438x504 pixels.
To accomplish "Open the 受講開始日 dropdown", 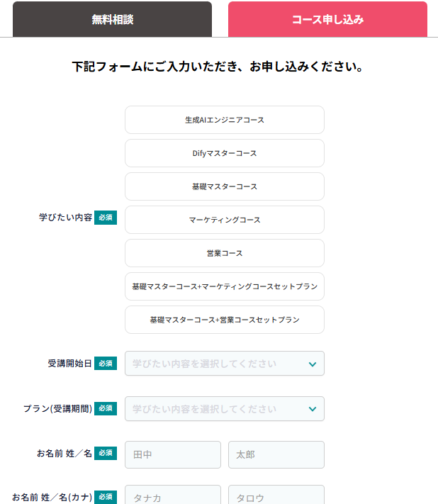I will click(x=224, y=364).
